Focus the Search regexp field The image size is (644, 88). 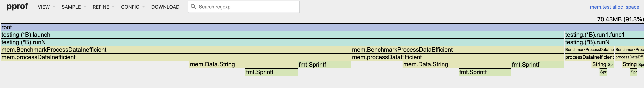(x=244, y=7)
